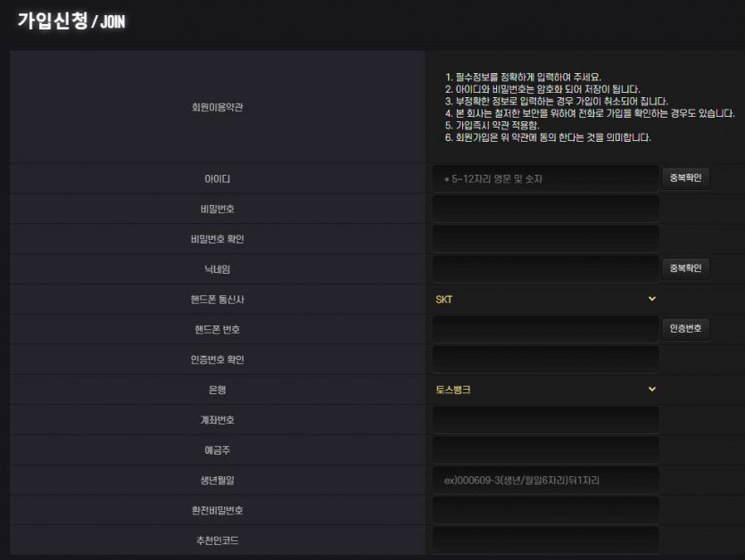
Task: Open the 핸드폰 통신사 SKT dropdown
Action: coord(545,300)
